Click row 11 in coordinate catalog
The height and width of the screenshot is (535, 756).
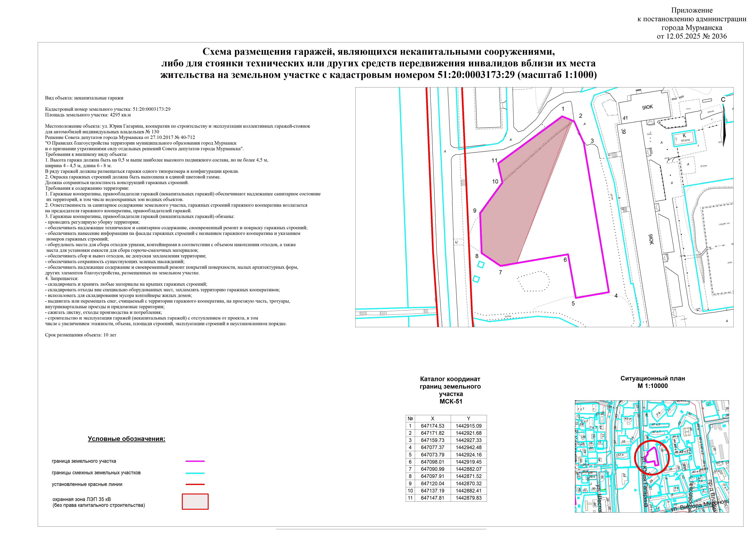click(x=446, y=498)
